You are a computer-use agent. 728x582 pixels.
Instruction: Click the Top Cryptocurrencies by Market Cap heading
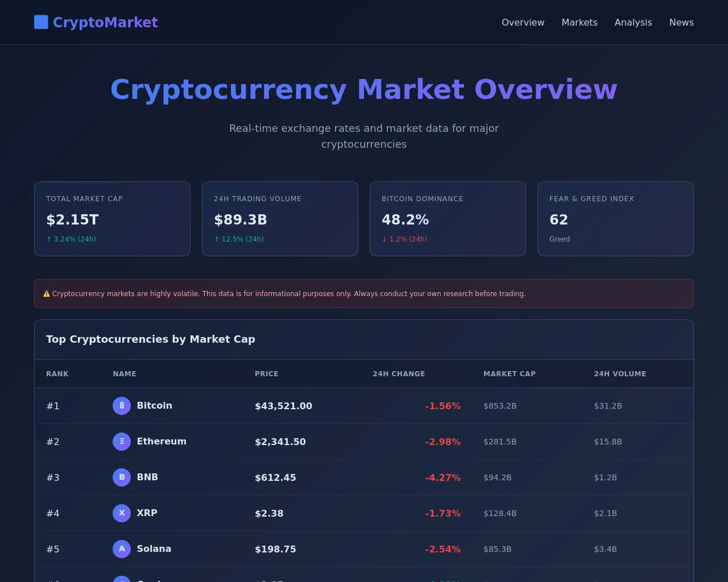(151, 339)
